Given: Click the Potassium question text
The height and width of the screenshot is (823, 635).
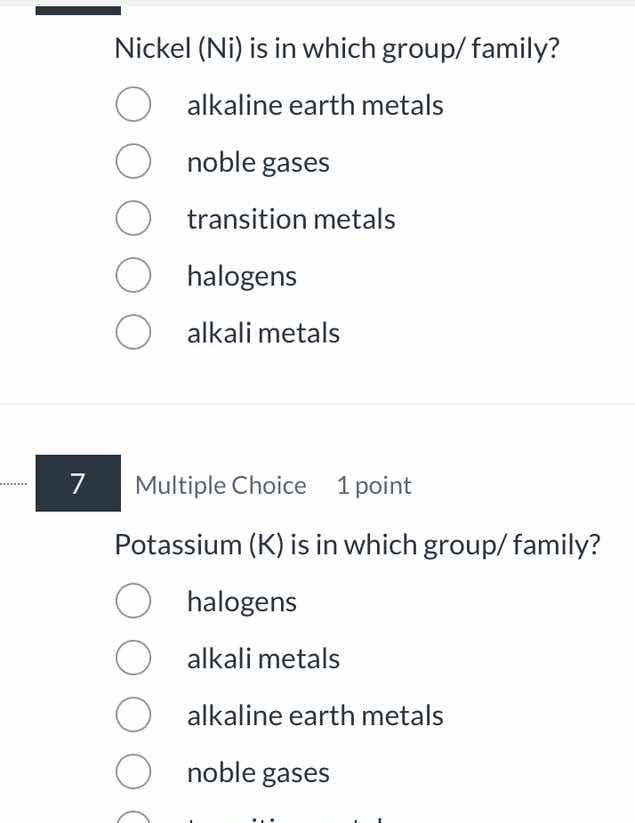Looking at the screenshot, I should click(x=357, y=544).
